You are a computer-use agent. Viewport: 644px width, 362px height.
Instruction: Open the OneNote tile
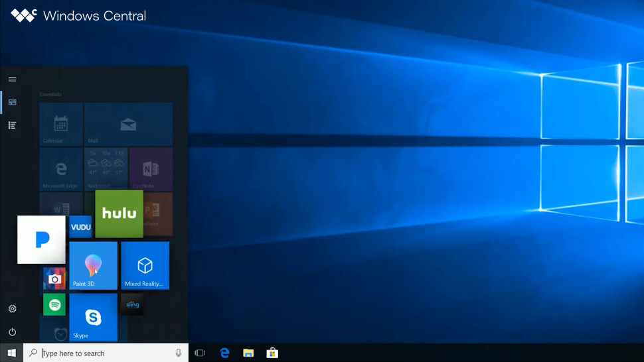click(151, 169)
